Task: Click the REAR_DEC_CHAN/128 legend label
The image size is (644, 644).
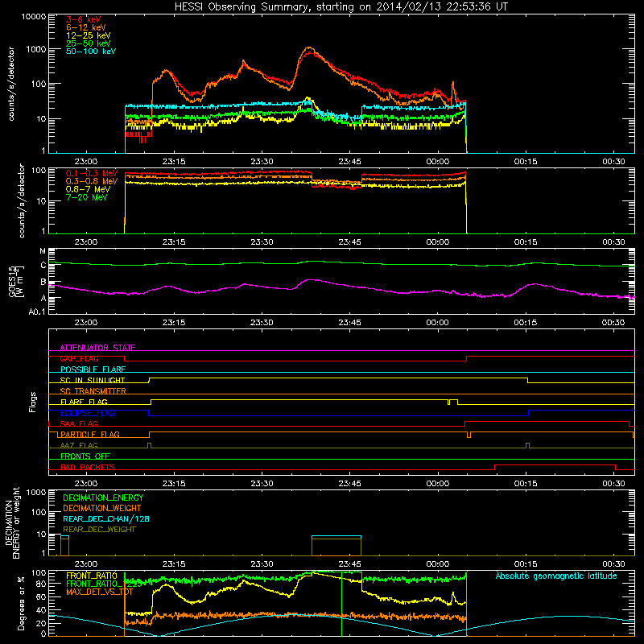Action: [106, 518]
